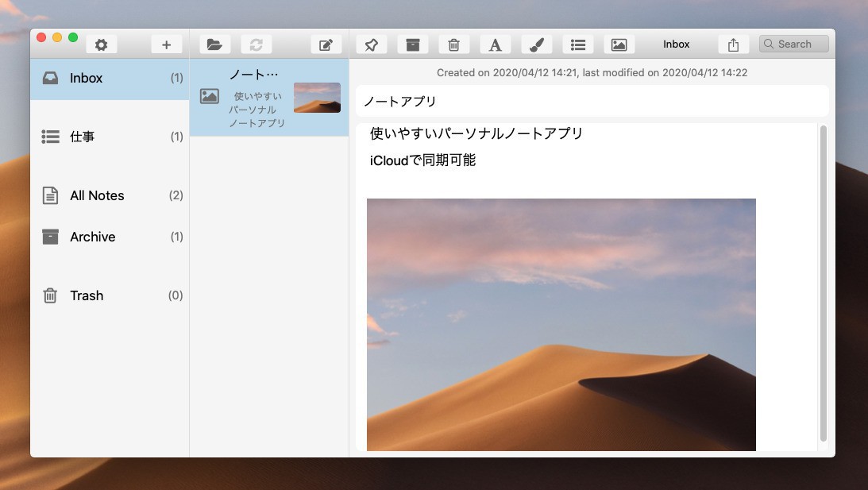Create a new note with compose icon
868x490 pixels.
click(x=326, y=45)
